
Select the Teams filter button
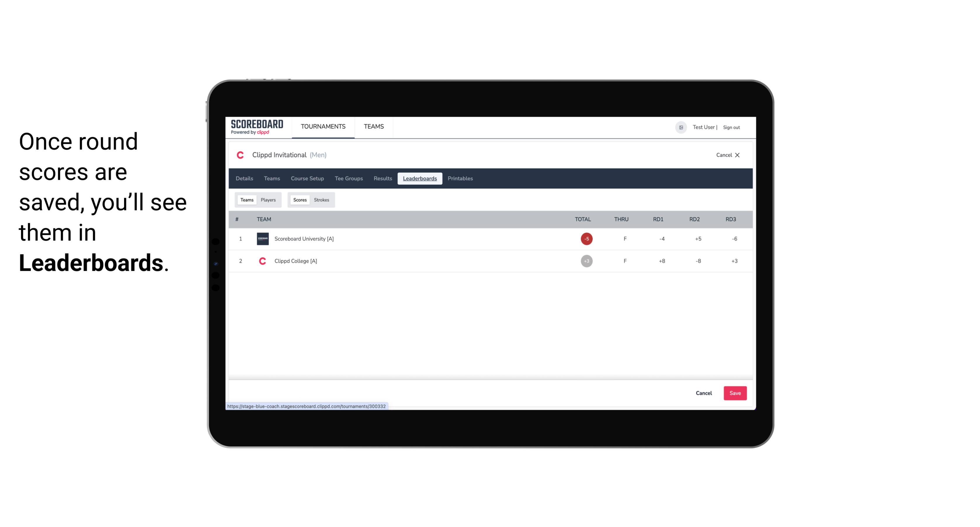point(246,200)
